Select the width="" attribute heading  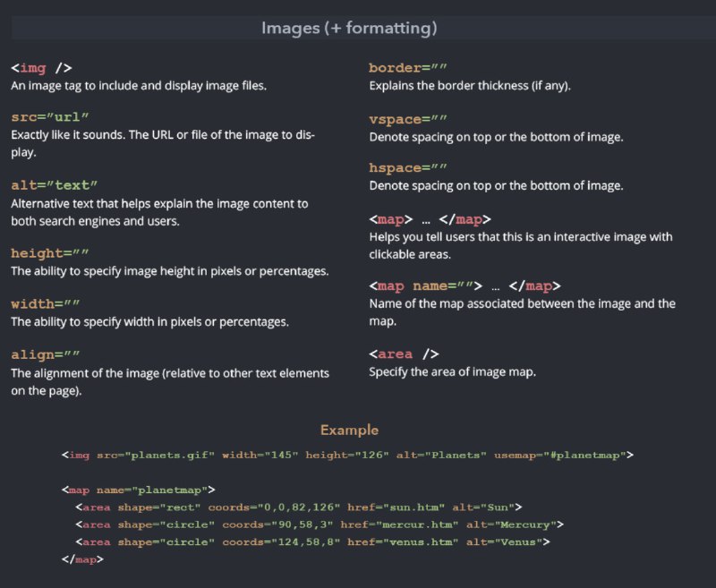pos(46,304)
